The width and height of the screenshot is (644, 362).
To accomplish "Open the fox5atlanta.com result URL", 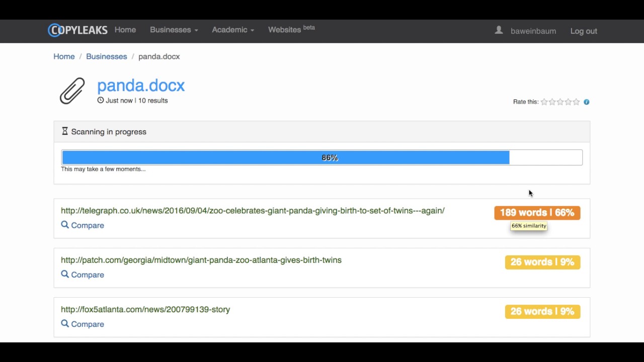I will pyautogui.click(x=145, y=309).
